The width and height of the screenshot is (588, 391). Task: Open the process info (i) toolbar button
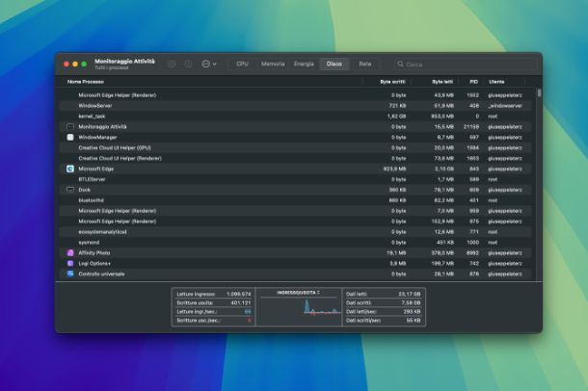[x=188, y=64]
